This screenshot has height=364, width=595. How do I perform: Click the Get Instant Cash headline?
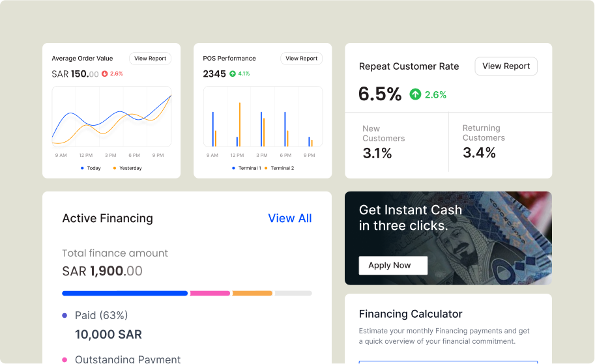(x=411, y=217)
